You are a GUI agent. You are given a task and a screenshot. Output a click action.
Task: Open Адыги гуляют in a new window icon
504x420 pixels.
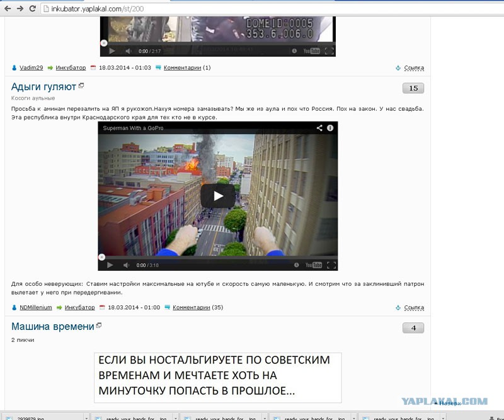click(81, 86)
